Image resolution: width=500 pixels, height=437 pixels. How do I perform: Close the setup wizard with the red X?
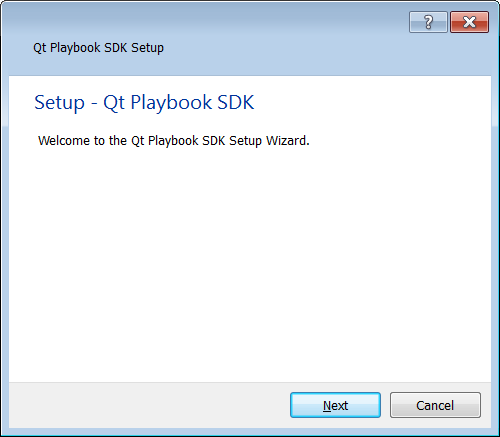(x=469, y=22)
